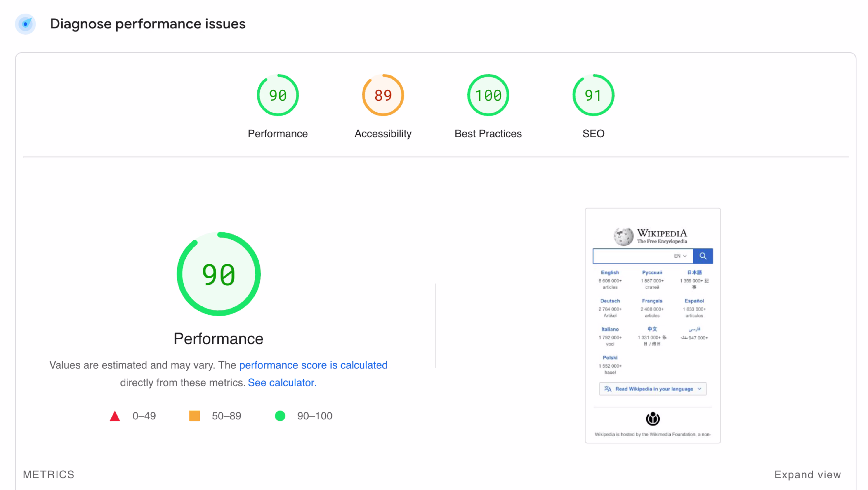
Task: Click the Wikipedia search input field
Action: (x=632, y=256)
